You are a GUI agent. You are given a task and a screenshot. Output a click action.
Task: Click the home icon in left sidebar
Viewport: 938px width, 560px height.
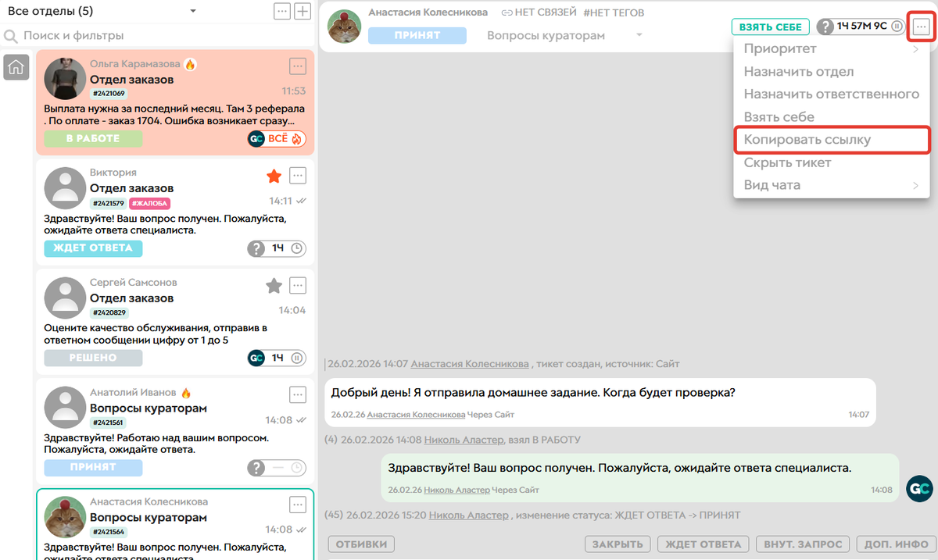16,67
